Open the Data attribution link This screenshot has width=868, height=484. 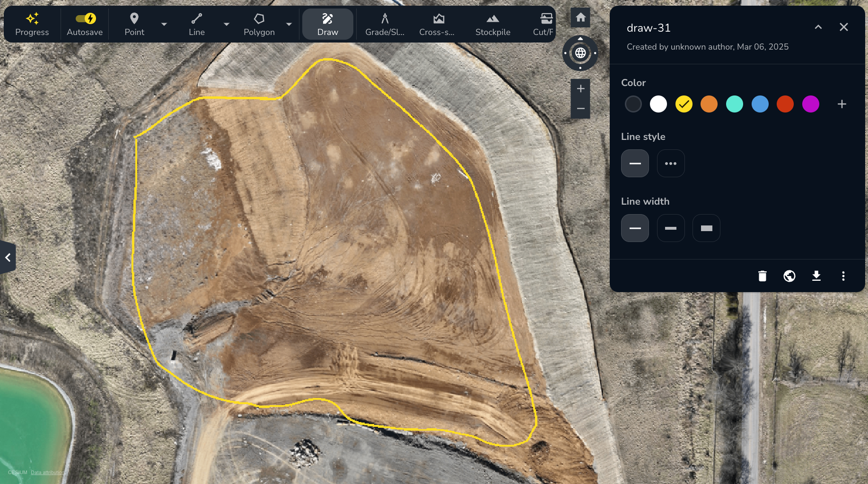point(48,472)
